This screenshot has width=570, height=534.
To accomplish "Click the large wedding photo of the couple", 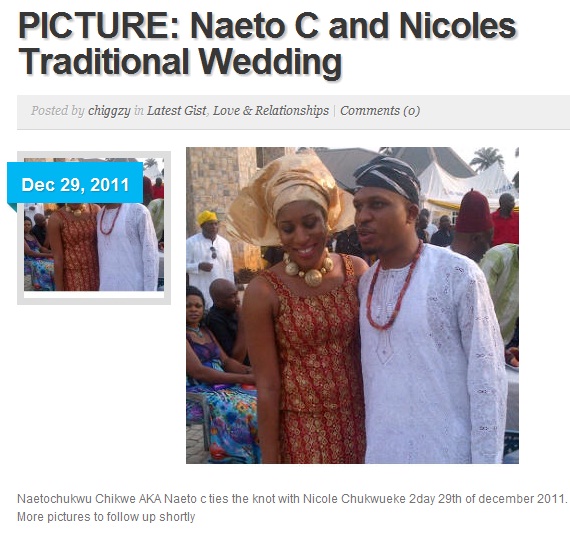I will 352,305.
